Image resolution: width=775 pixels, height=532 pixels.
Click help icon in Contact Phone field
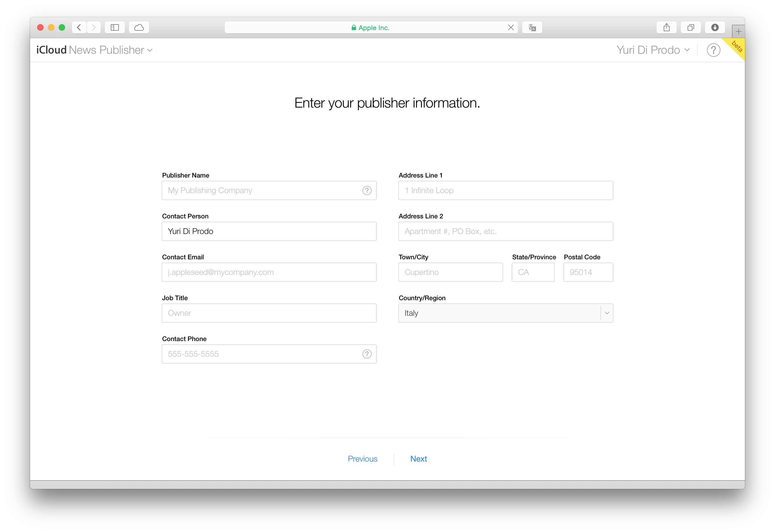367,354
